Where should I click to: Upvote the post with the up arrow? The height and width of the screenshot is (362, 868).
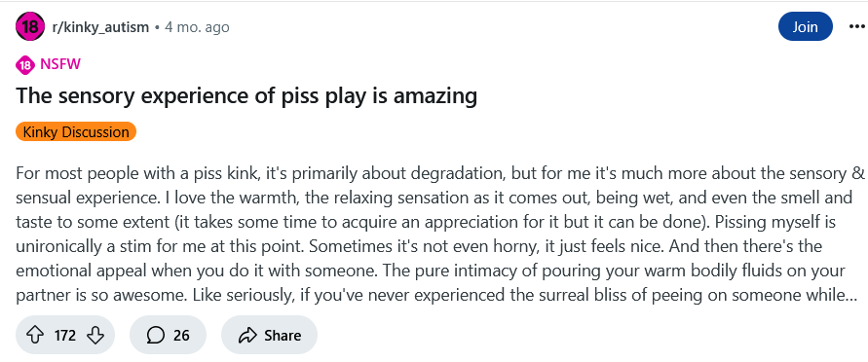(35, 335)
